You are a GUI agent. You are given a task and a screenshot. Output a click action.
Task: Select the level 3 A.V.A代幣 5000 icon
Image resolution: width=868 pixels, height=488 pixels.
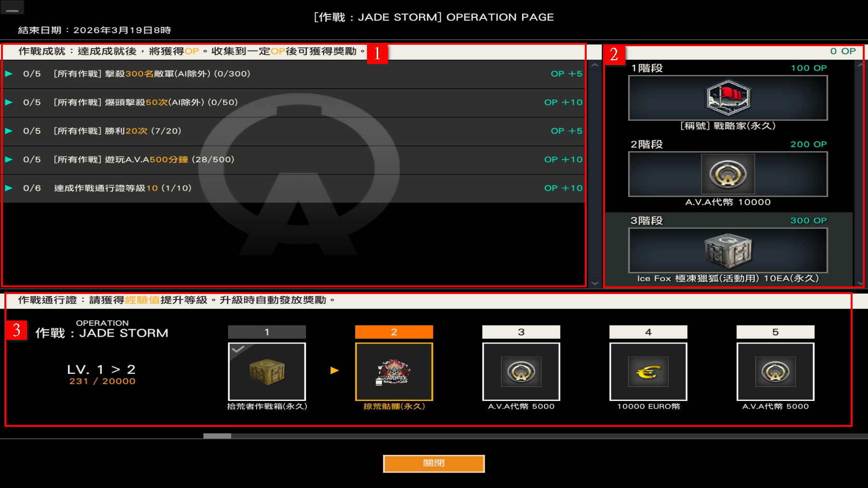(x=521, y=372)
